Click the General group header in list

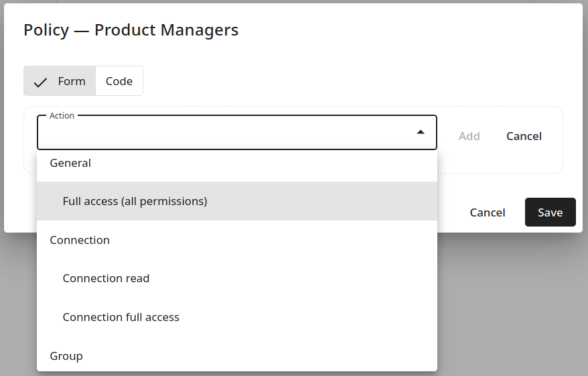(70, 163)
